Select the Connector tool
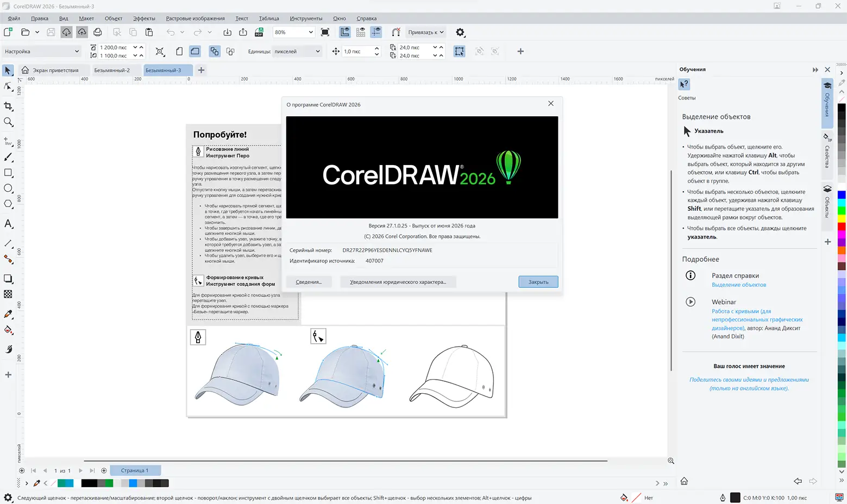 point(8,259)
